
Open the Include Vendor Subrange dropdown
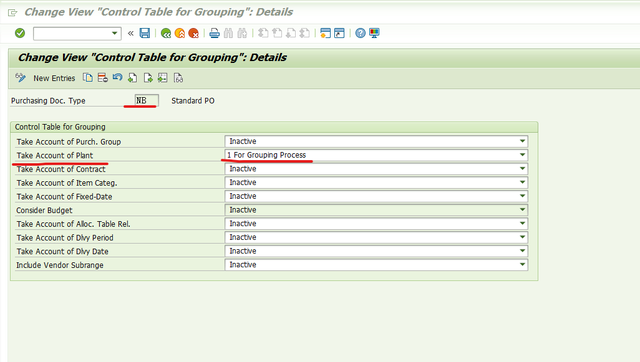(522, 265)
